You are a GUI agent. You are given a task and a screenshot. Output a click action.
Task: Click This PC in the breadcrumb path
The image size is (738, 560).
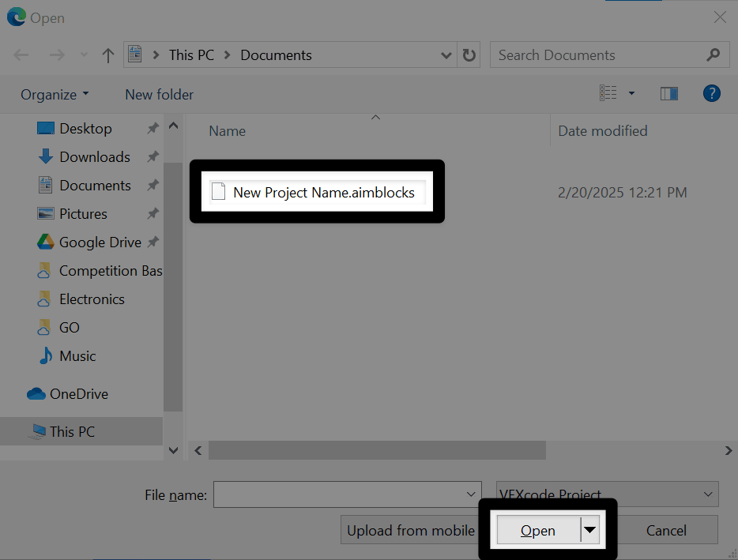tap(191, 54)
